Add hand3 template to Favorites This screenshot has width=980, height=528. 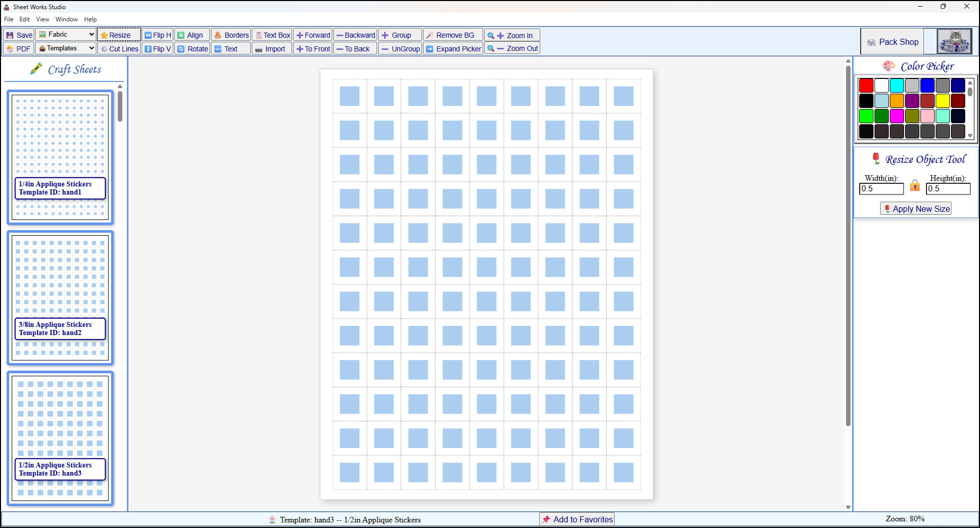pyautogui.click(x=576, y=519)
